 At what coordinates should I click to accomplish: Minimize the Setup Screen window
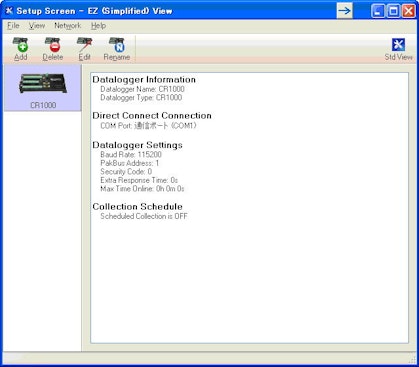378,11
